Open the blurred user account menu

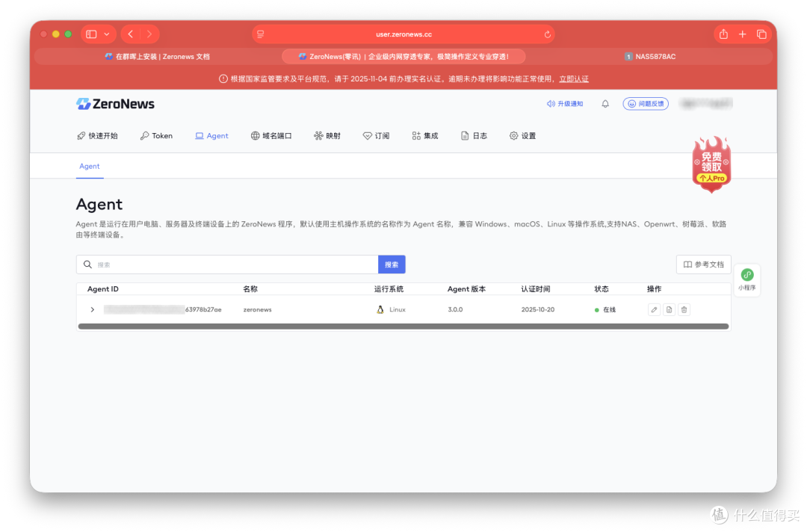[x=706, y=104]
